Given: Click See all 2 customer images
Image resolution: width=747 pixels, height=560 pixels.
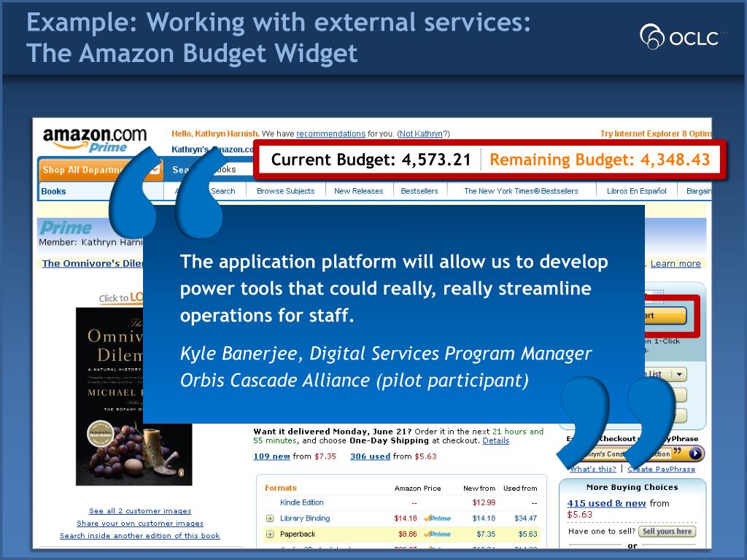Looking at the screenshot, I should [x=140, y=511].
